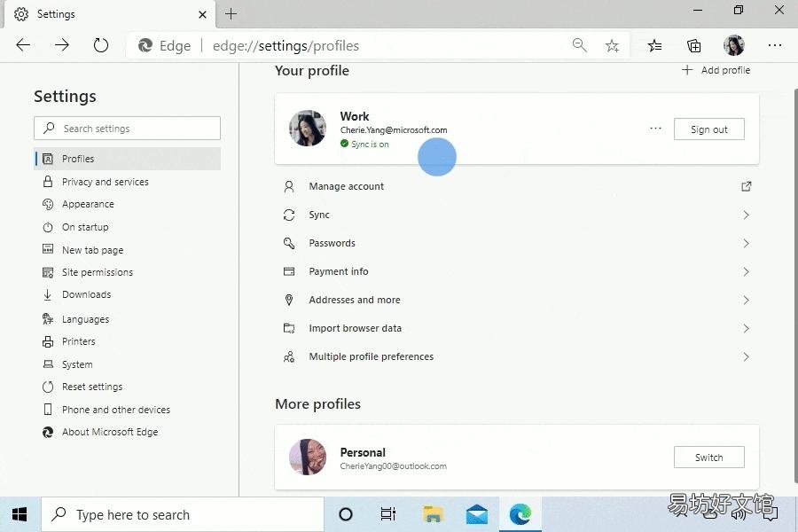Close the Settings tab
798x532 pixels.
[202, 14]
